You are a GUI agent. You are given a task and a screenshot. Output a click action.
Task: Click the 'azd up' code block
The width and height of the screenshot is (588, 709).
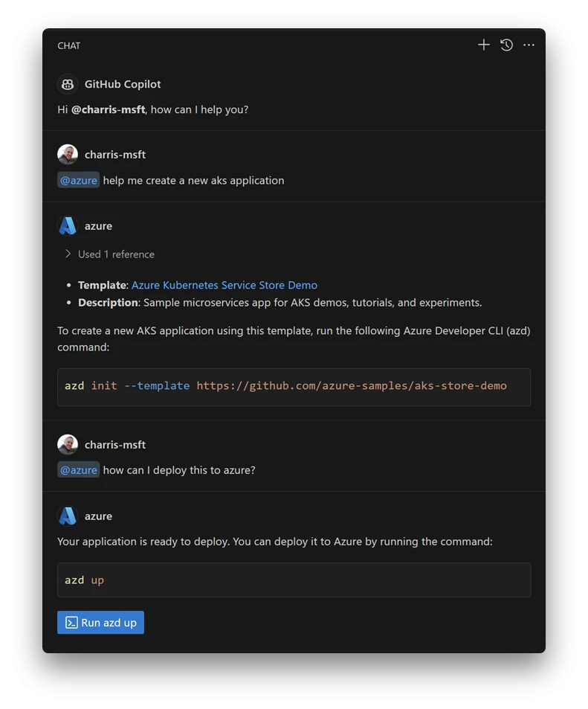click(294, 580)
